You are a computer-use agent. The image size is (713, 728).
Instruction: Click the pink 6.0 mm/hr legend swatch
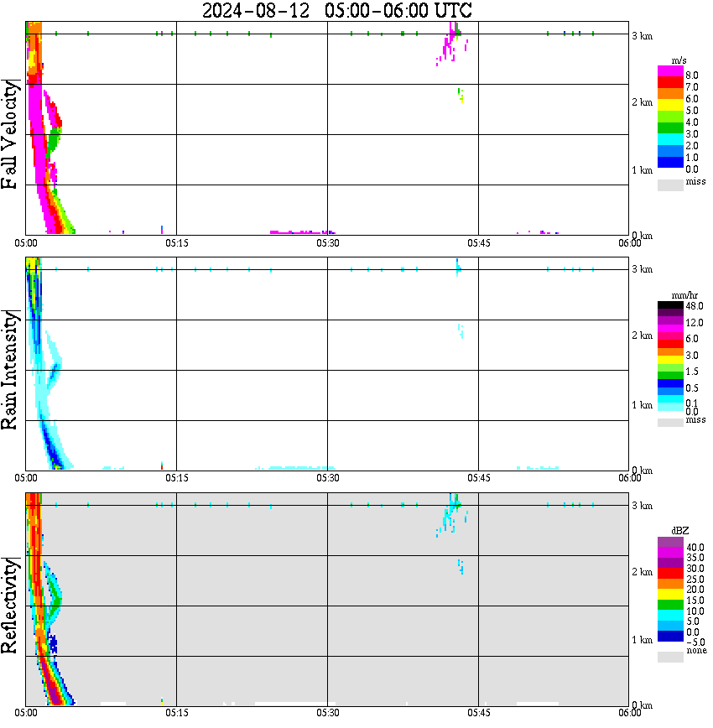(670, 336)
